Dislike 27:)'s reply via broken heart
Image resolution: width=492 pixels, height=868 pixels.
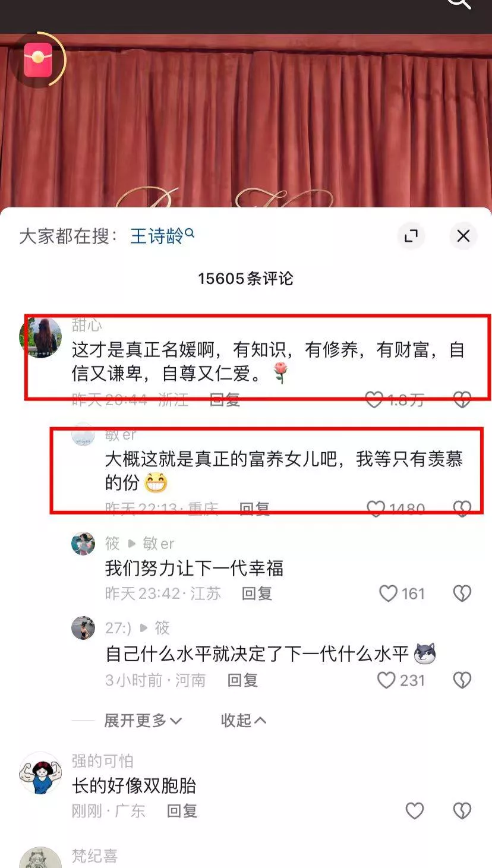click(462, 680)
